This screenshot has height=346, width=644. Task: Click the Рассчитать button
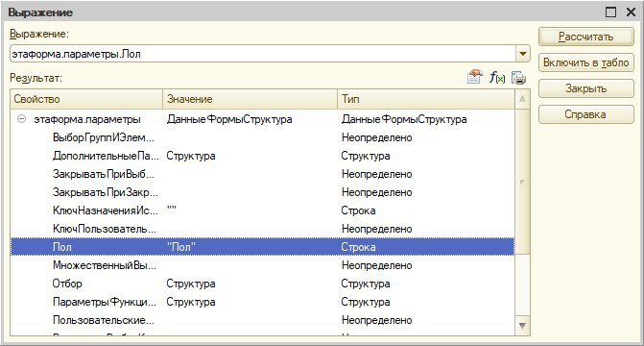586,37
